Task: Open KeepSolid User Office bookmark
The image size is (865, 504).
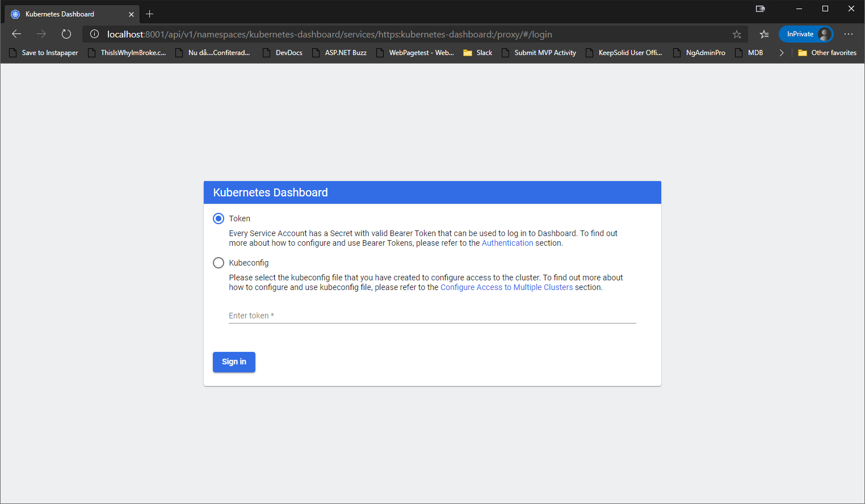Action: (624, 53)
